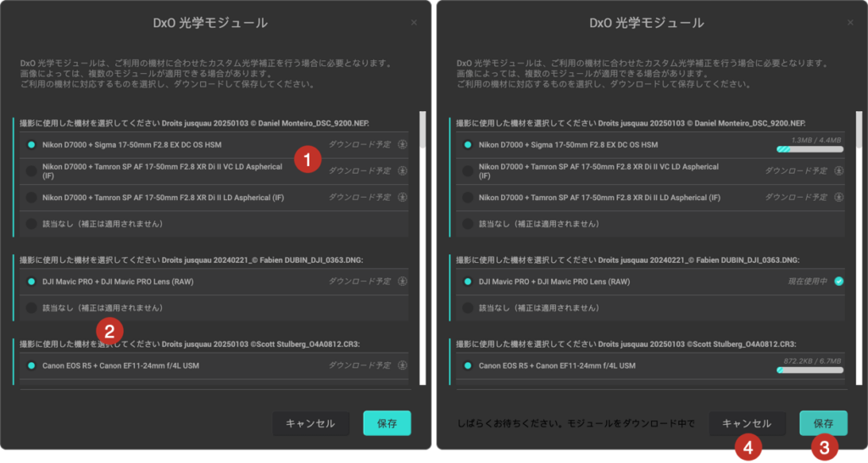The height and width of the screenshot is (463, 868).
Task: Close the right DxO optical module dialog
Action: click(x=850, y=23)
